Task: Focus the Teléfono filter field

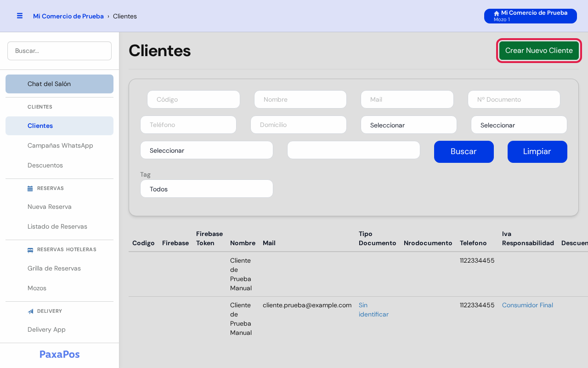Action: tap(188, 125)
